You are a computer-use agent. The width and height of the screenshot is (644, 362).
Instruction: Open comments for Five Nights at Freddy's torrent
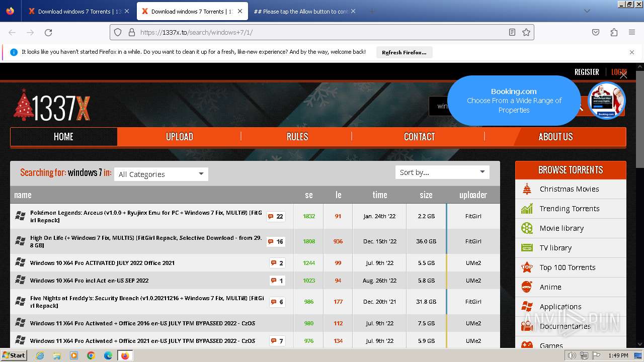tap(277, 302)
